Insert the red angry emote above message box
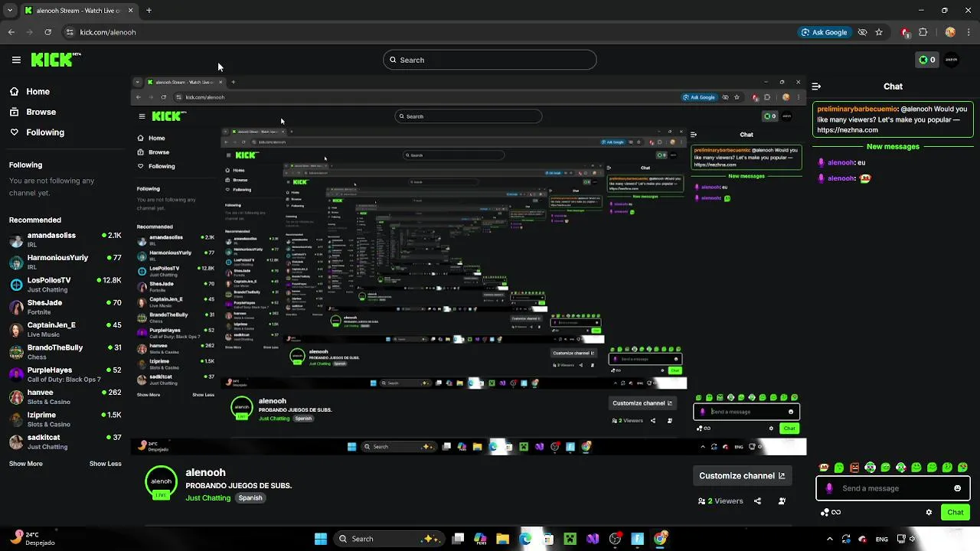Viewport: 980px width, 551px height. click(854, 468)
